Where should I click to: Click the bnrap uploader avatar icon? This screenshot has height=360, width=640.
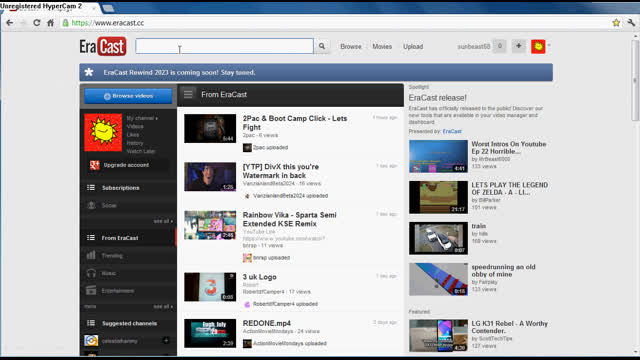[x=247, y=258]
